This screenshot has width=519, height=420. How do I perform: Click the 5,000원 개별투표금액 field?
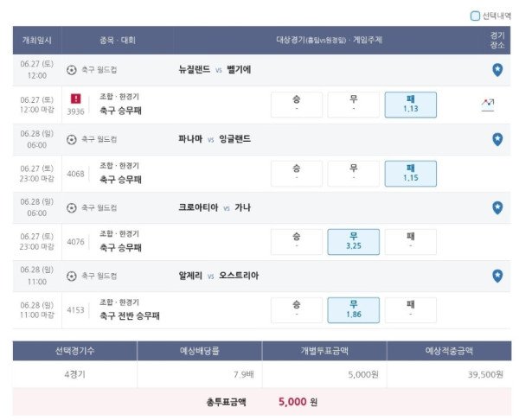(x=324, y=374)
